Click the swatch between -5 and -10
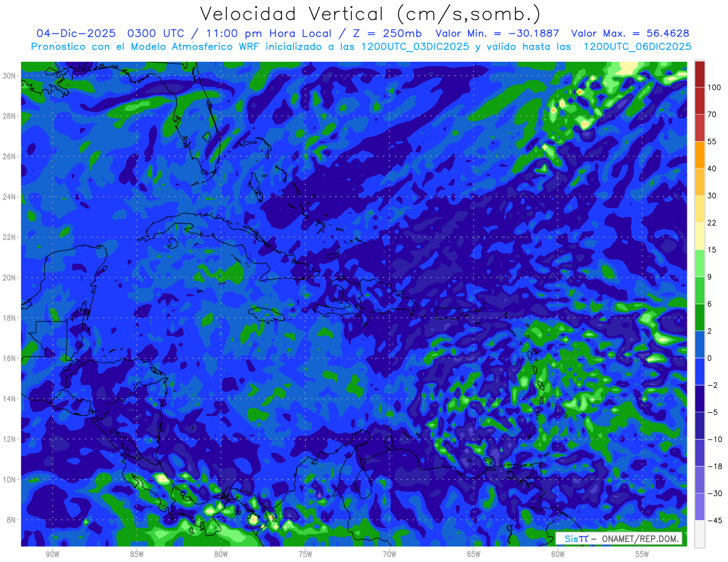Viewport: 728px width, 562px height. pyautogui.click(x=700, y=425)
